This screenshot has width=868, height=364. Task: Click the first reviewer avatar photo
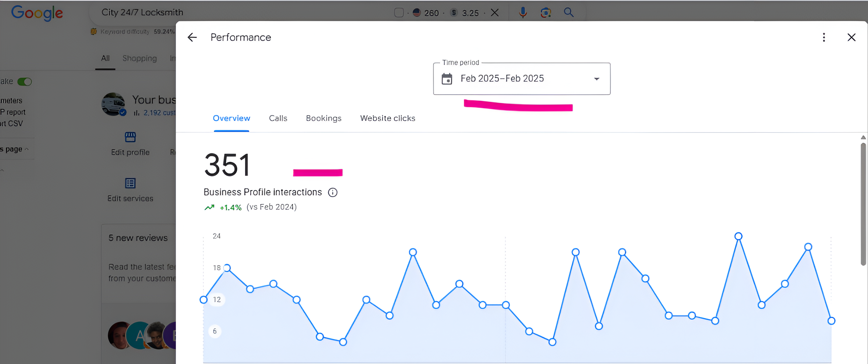(x=120, y=335)
